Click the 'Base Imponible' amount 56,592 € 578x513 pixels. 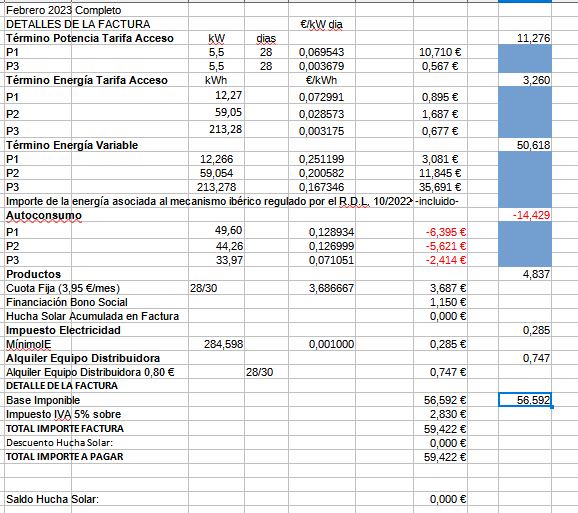(445, 400)
